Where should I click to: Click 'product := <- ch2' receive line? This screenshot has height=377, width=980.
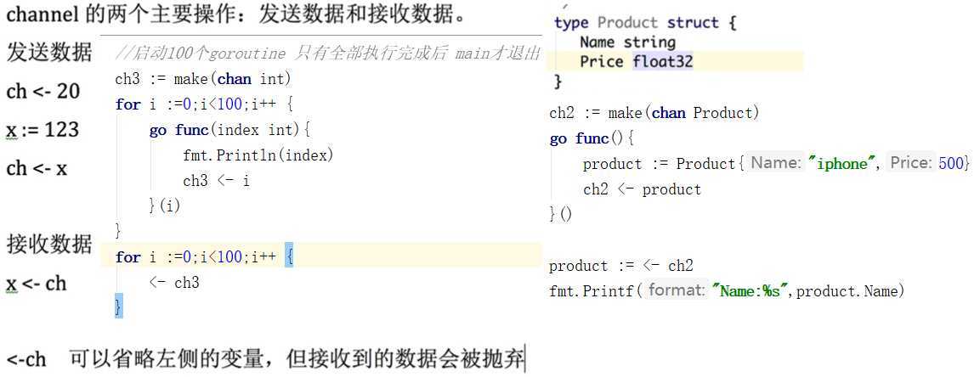tap(621, 266)
